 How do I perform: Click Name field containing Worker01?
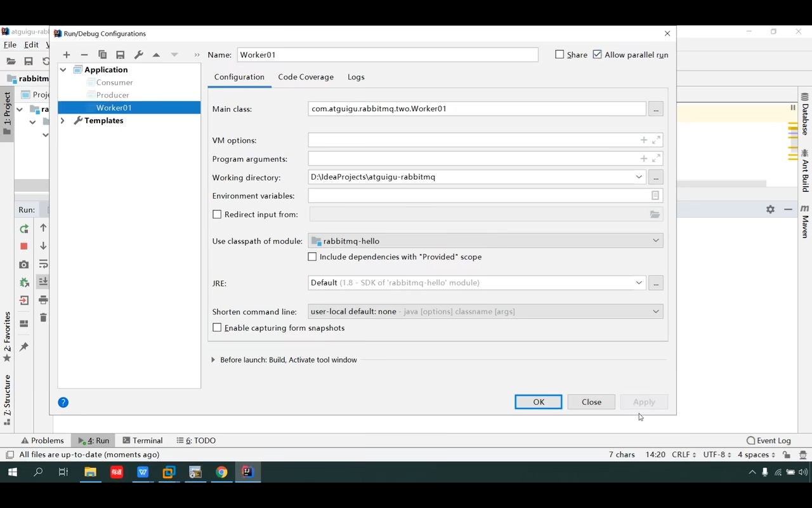(388, 55)
